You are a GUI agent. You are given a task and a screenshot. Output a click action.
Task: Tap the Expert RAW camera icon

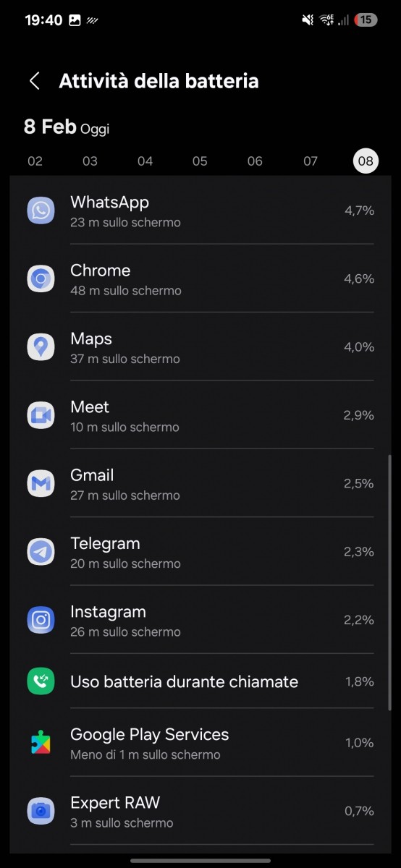[x=41, y=810]
